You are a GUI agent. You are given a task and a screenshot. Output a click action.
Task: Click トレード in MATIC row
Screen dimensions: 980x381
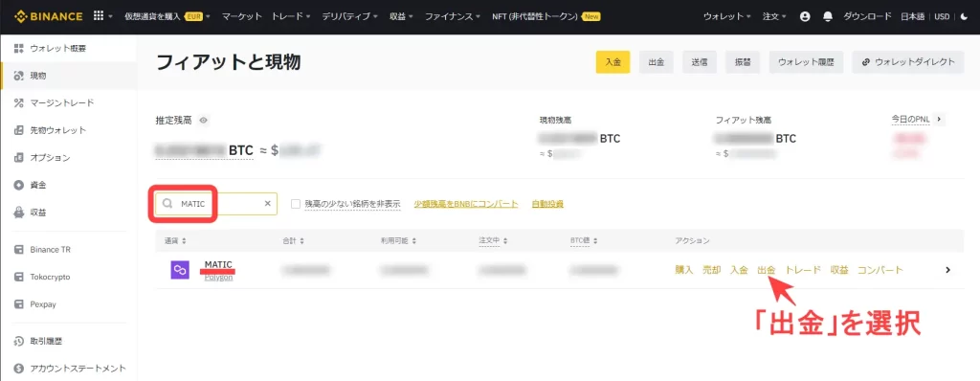(803, 270)
